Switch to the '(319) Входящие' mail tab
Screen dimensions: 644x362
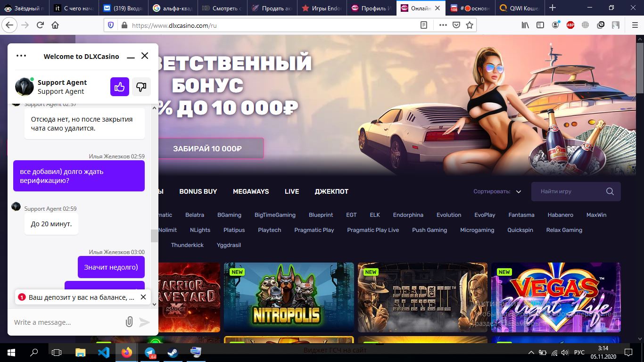point(124,8)
